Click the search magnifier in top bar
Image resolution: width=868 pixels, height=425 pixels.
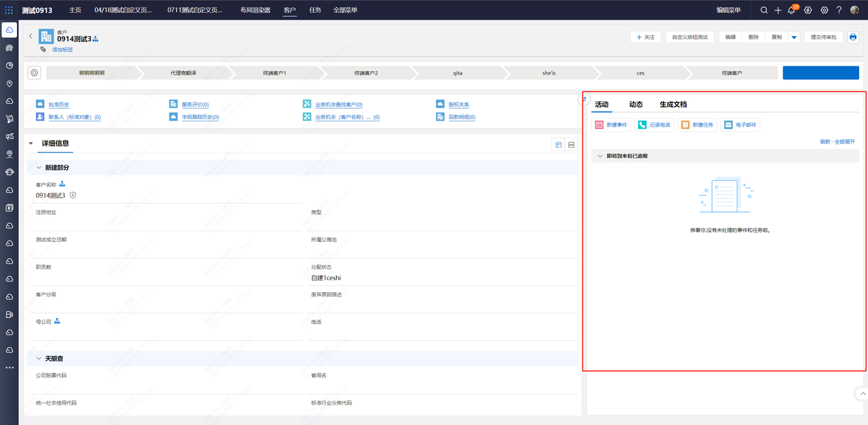(764, 10)
